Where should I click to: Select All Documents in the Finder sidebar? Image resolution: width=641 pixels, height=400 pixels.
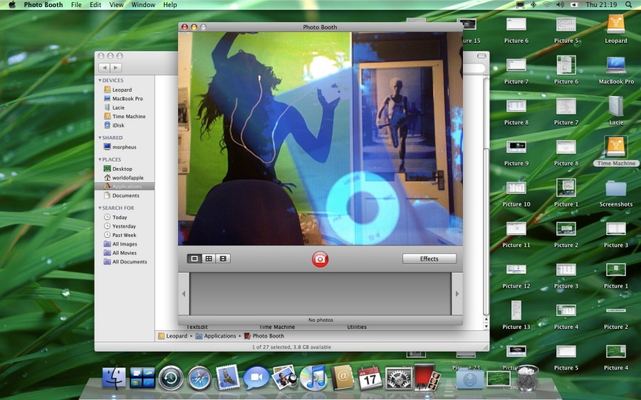130,262
